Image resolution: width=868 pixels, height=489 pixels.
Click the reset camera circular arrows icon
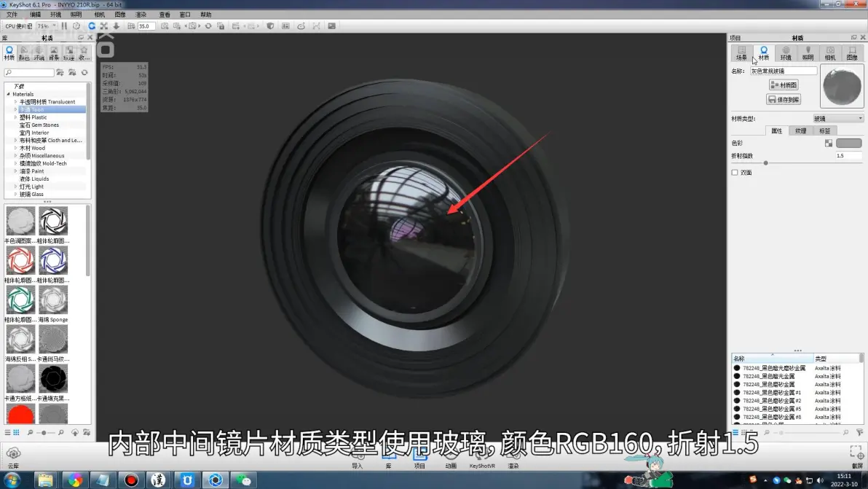point(208,26)
